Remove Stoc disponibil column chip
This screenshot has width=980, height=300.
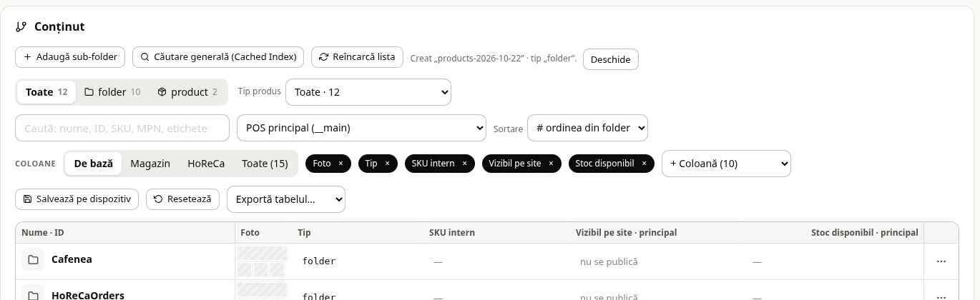pos(644,164)
